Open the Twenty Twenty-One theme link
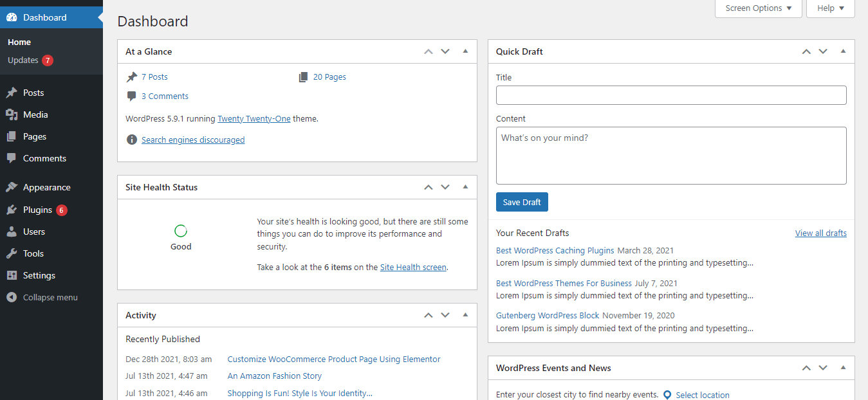The image size is (868, 400). tap(254, 119)
